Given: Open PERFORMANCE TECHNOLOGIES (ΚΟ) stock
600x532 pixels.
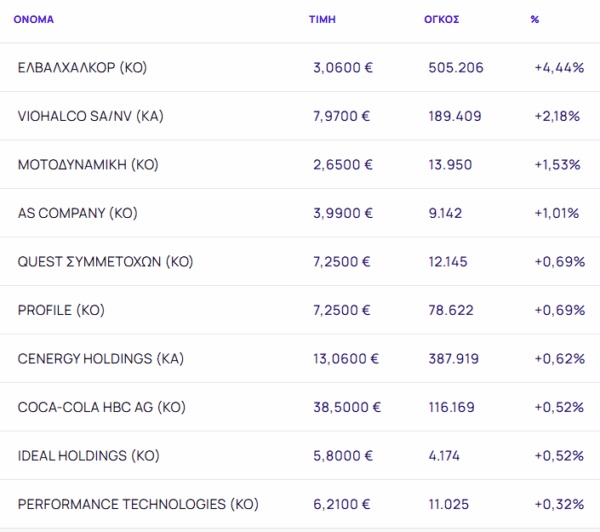Looking at the screenshot, I should pos(138,505).
